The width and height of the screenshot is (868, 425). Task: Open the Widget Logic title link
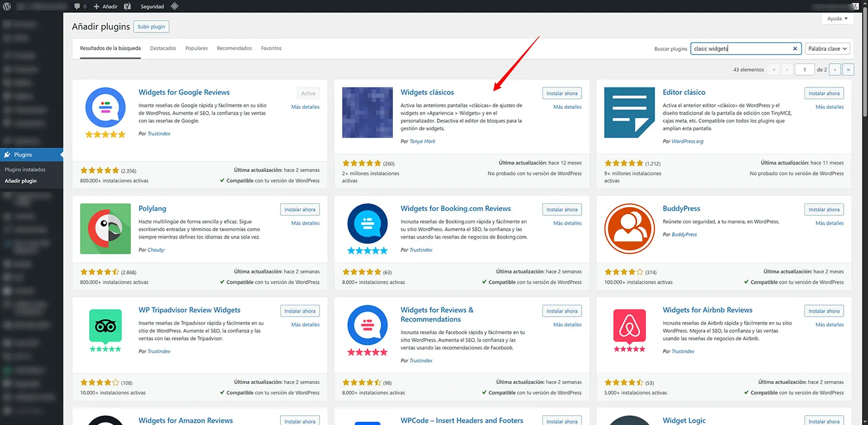(x=684, y=420)
